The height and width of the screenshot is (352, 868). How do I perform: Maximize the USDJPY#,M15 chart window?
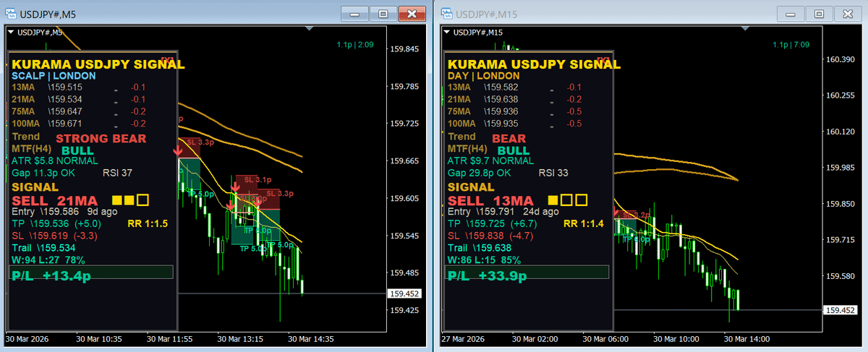point(819,14)
